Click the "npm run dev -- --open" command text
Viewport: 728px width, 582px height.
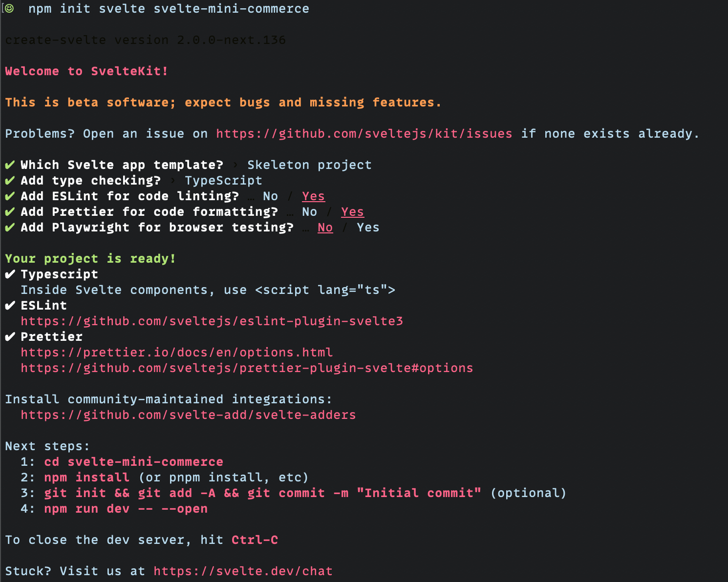126,509
